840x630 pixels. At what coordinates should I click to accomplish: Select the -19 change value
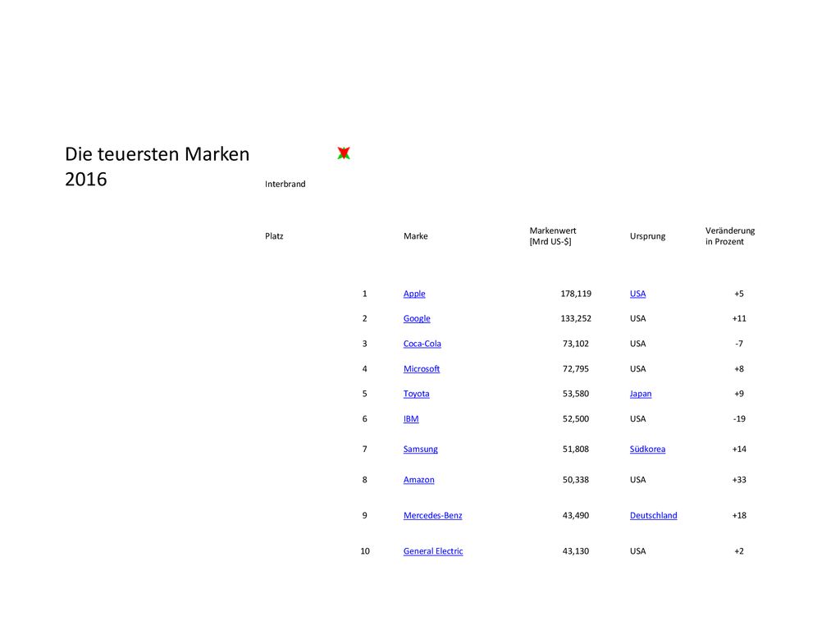pos(739,418)
